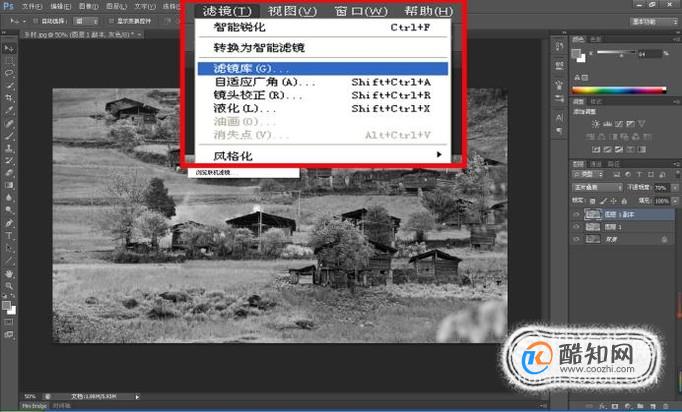Select the Gradient tool

point(9,185)
